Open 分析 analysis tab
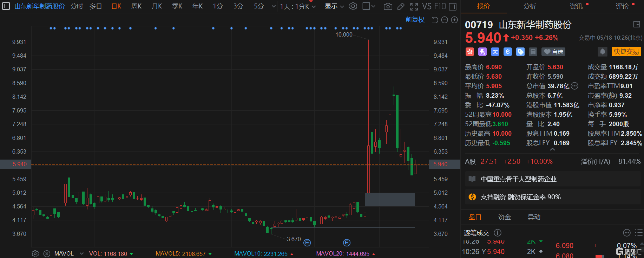644x258 pixels. pos(530,6)
